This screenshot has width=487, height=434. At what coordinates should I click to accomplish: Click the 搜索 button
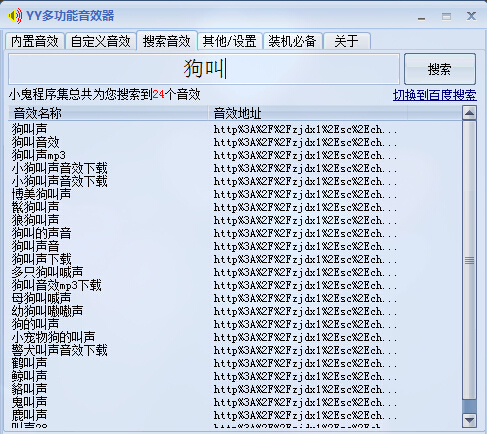(439, 69)
